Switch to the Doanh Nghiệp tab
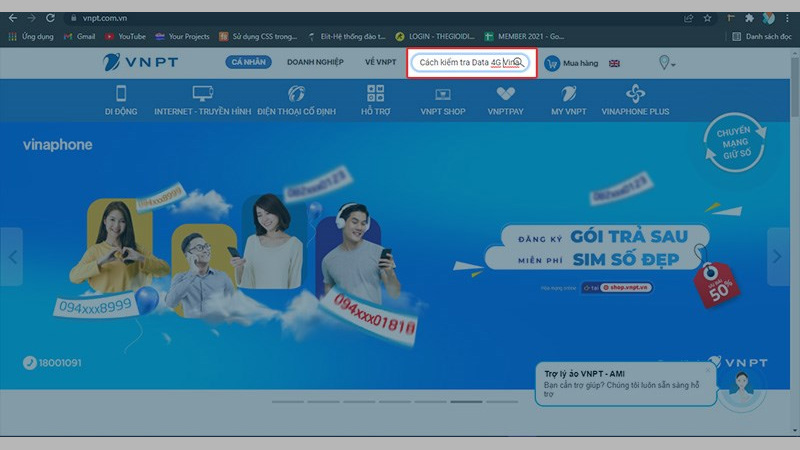 pyautogui.click(x=314, y=62)
